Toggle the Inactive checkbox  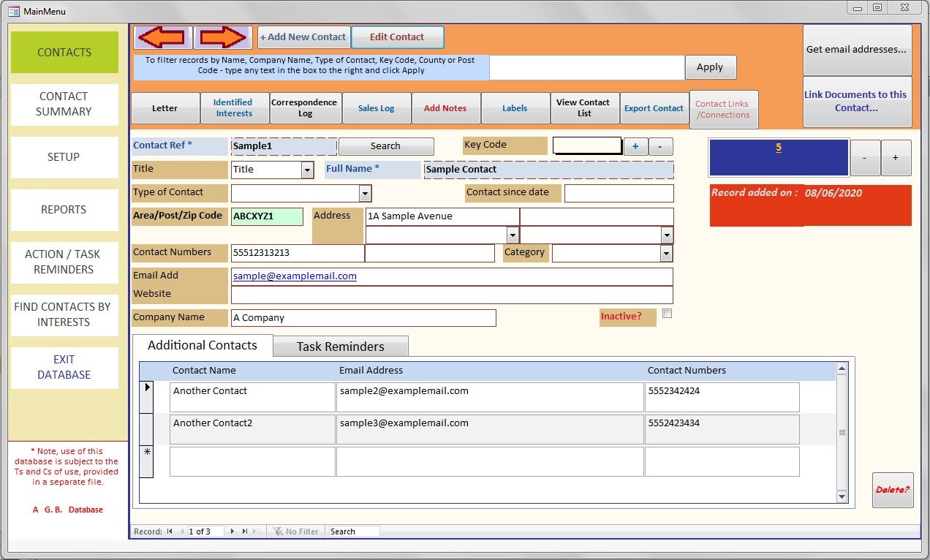coord(667,314)
